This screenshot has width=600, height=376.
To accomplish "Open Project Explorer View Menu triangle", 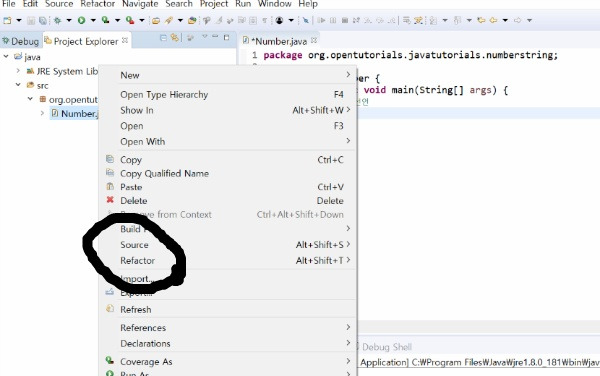I will 205,36.
